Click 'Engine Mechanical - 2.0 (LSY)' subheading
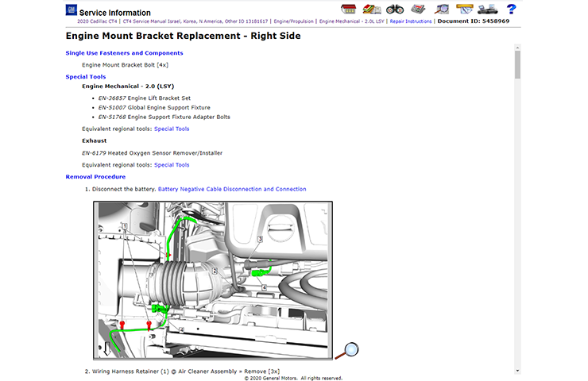 coord(128,86)
